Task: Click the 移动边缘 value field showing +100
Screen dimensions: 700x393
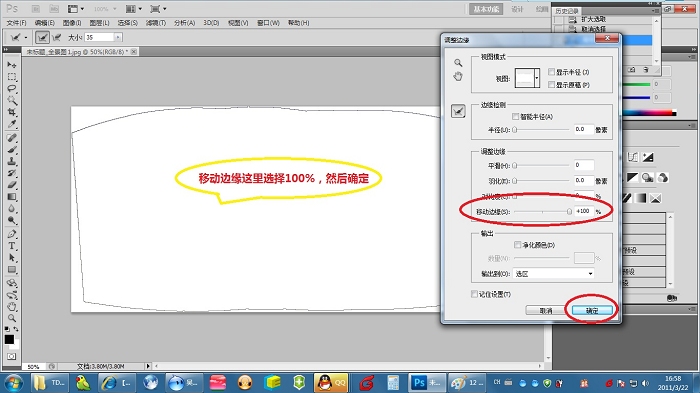Action: pos(584,211)
